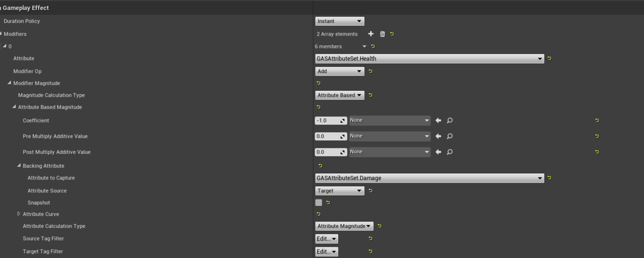This screenshot has height=258, width=644.
Task: Reset Magnitude Calculation Type to default
Action: 370,95
